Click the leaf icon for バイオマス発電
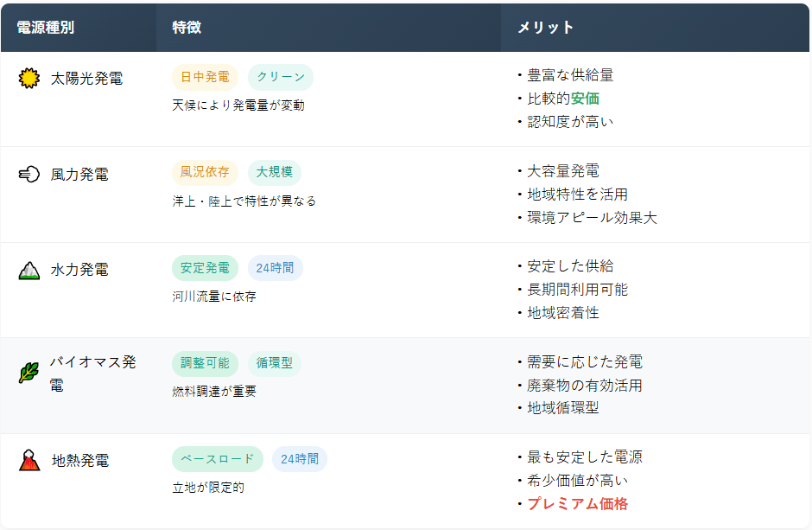This screenshot has width=812, height=530. pyautogui.click(x=29, y=374)
